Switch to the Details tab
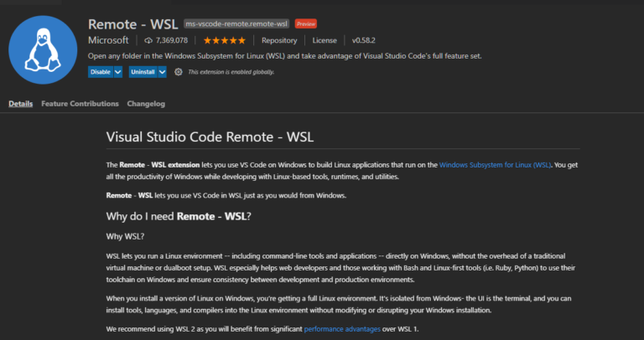Image resolution: width=644 pixels, height=340 pixels. click(x=20, y=104)
